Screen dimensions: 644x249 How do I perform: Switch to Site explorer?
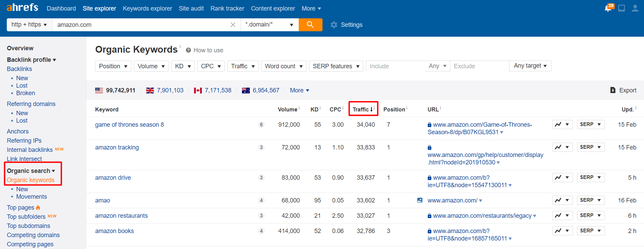coord(99,8)
